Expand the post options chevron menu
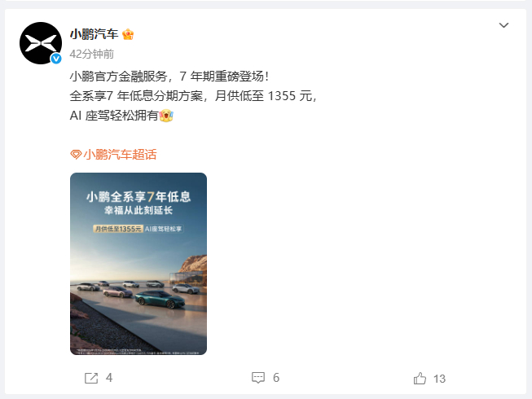The height and width of the screenshot is (399, 532). point(503,25)
